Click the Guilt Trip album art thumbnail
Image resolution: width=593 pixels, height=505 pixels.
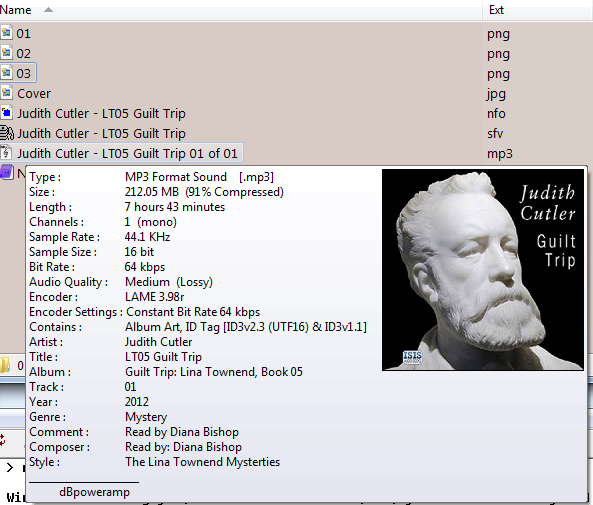coord(483,270)
